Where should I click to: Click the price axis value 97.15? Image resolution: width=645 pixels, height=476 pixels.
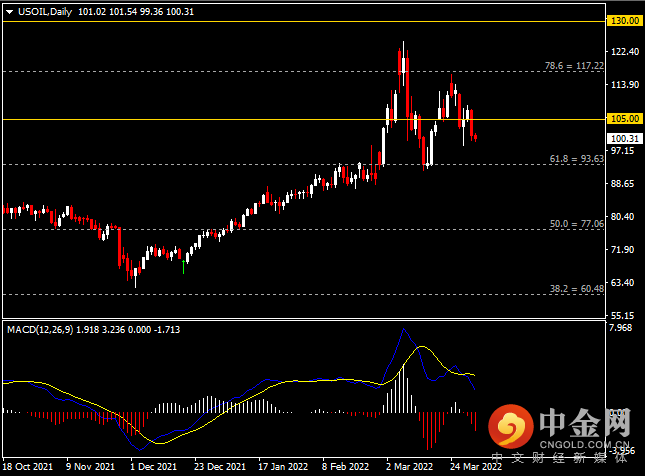click(622, 151)
